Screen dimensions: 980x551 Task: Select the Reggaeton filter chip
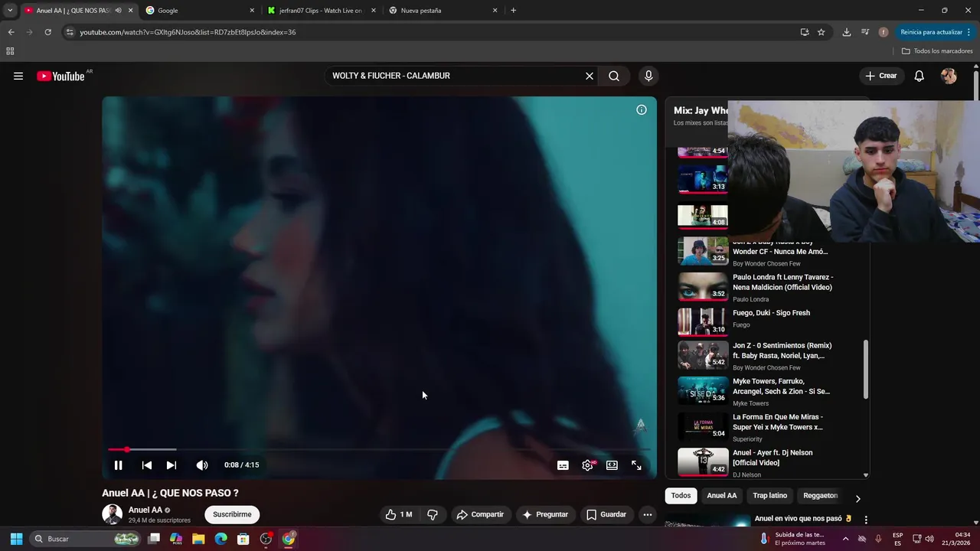[820, 495]
